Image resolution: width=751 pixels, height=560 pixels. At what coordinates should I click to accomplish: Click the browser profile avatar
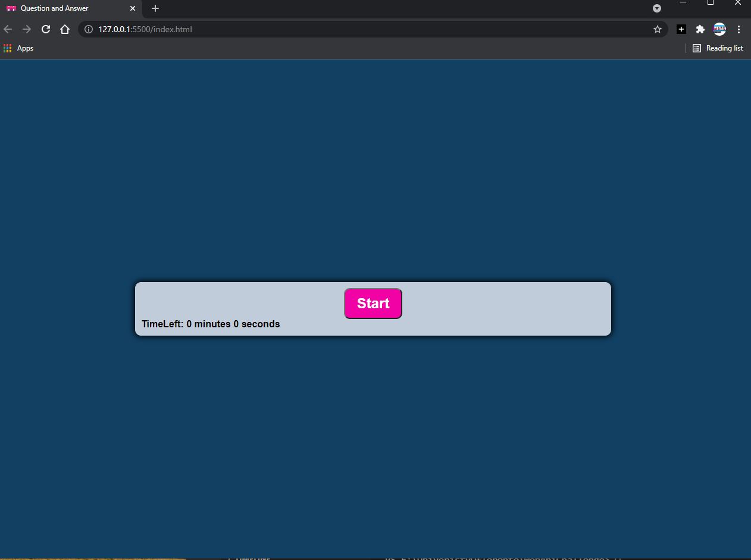(719, 29)
